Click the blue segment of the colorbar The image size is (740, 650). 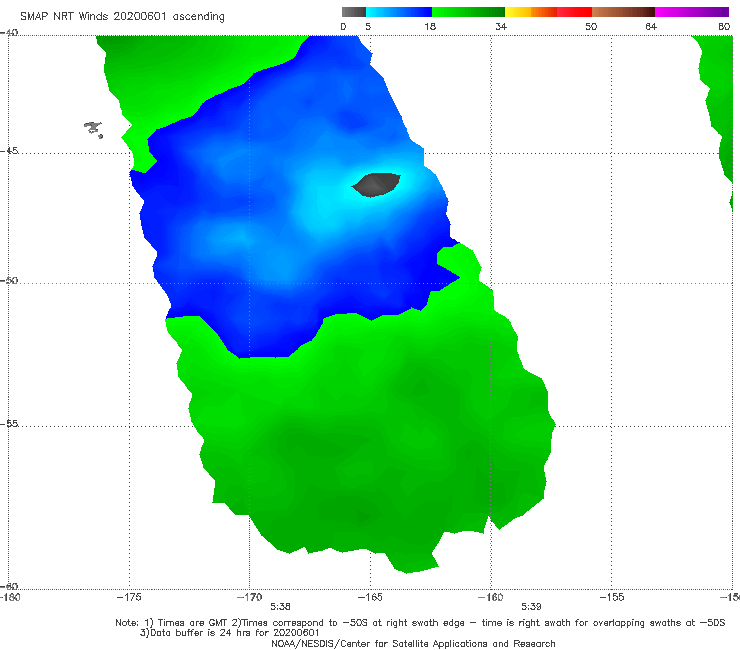point(399,12)
